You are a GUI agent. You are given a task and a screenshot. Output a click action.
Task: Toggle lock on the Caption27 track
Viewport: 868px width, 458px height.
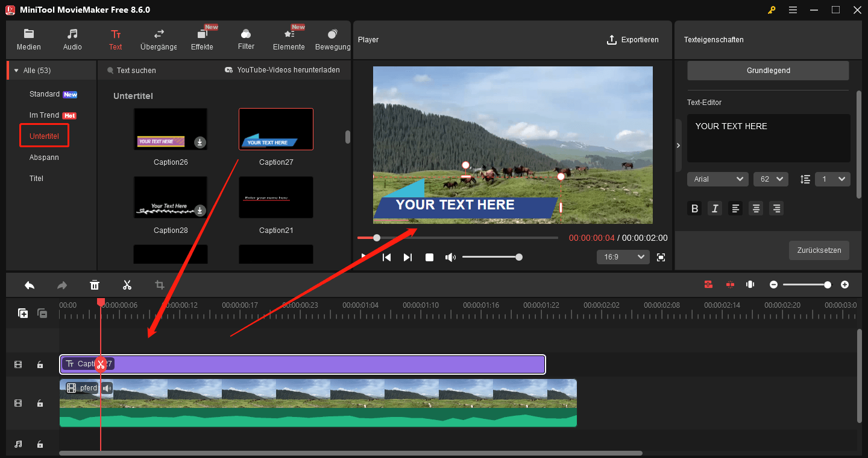(x=40, y=364)
